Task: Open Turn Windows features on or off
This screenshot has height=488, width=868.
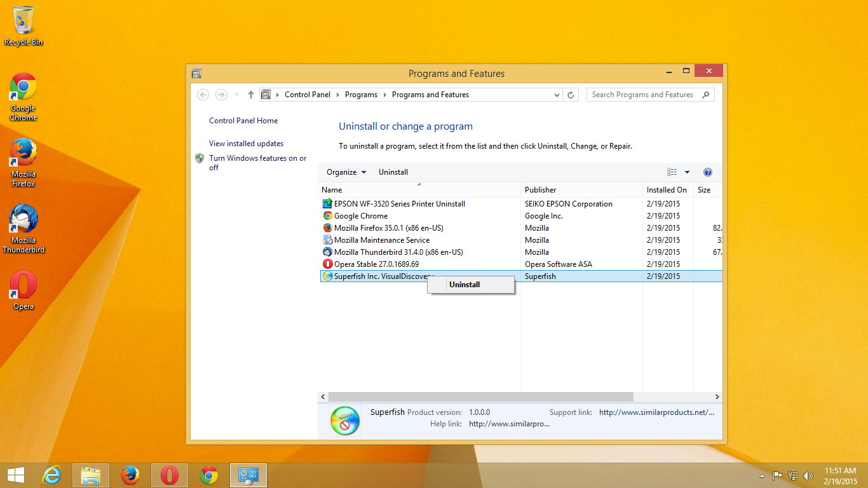Action: coord(257,163)
